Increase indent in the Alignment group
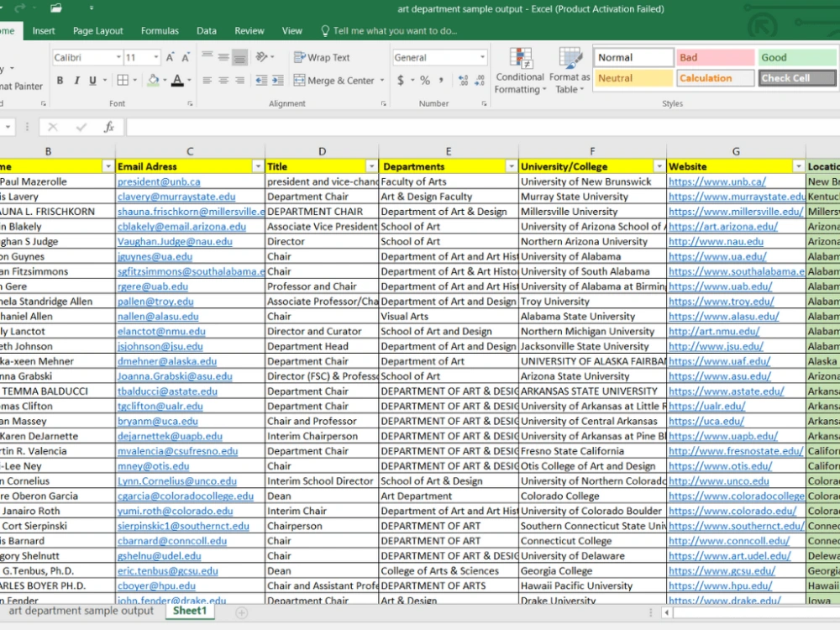Screen dimensions: 840x630 tap(277, 81)
